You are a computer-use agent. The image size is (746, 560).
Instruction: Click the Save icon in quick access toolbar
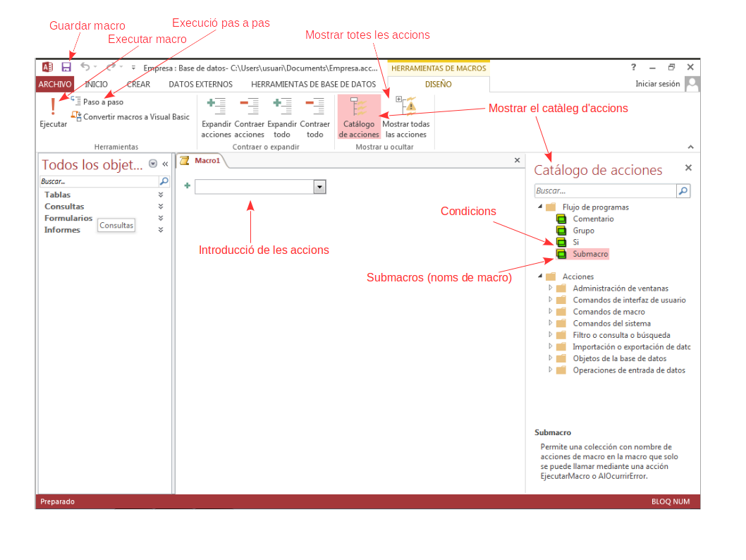click(x=66, y=67)
